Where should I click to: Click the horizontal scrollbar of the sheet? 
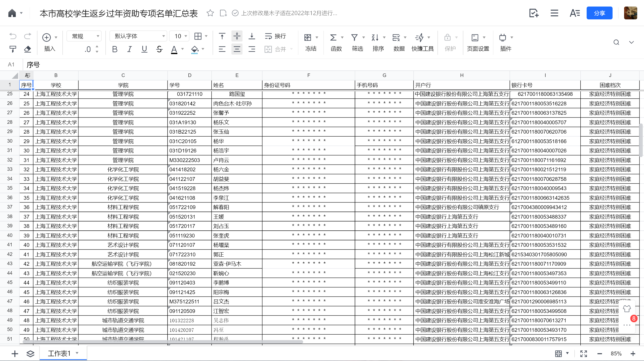pos(163,342)
